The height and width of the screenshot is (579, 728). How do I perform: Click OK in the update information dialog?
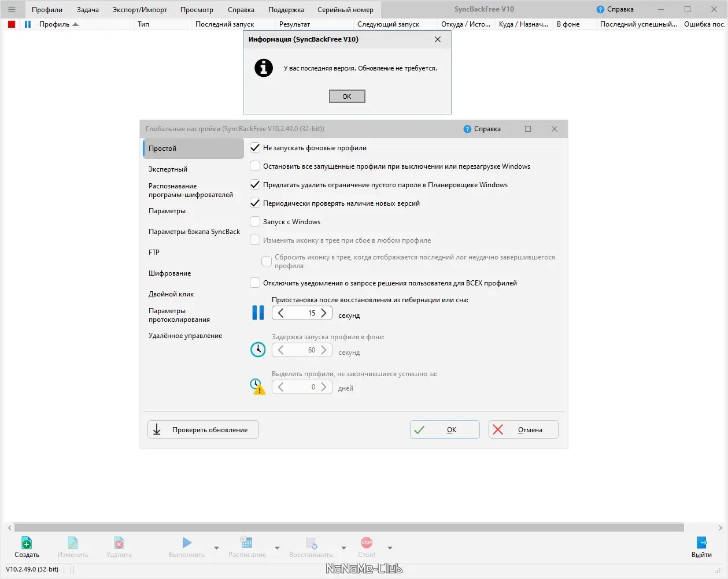coord(347,96)
